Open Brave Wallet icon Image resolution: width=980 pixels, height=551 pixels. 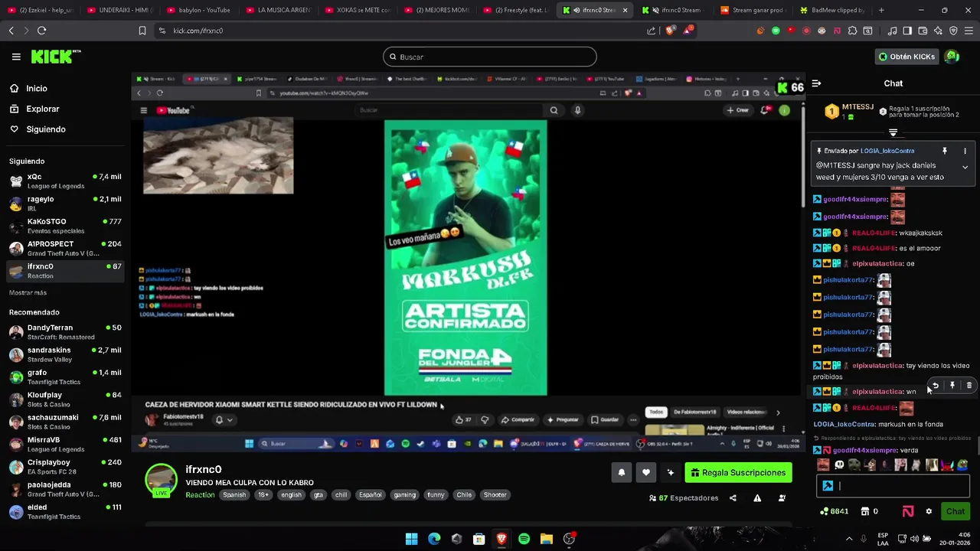point(923,31)
